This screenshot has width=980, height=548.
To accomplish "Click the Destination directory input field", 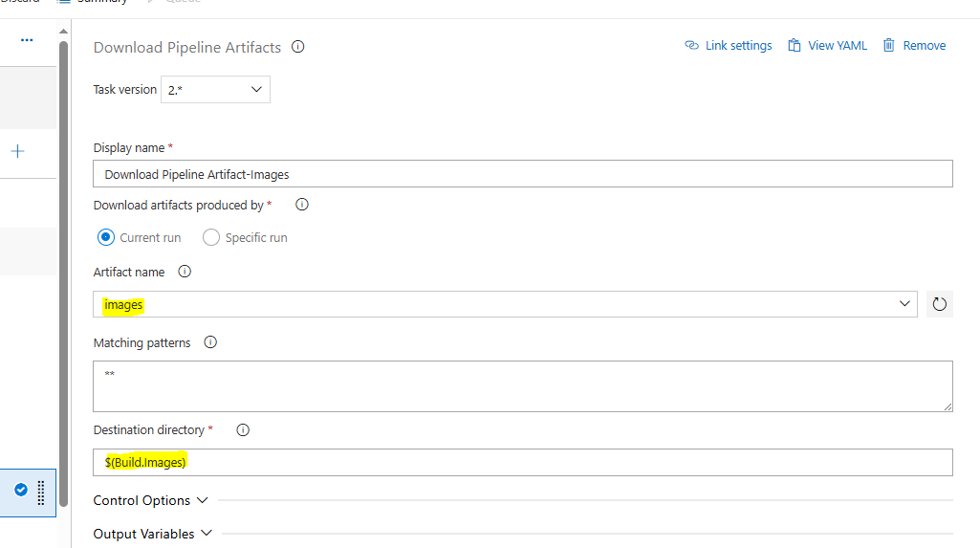I will coord(522,462).
